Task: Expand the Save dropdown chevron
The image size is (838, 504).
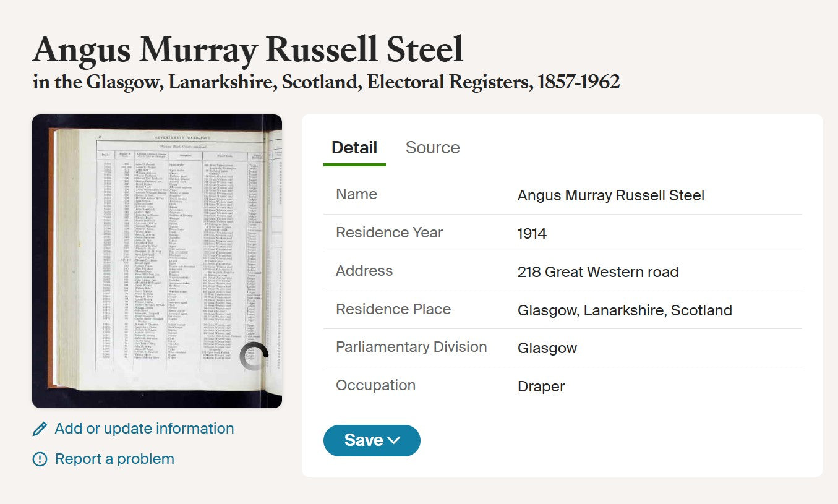Action: [394, 440]
